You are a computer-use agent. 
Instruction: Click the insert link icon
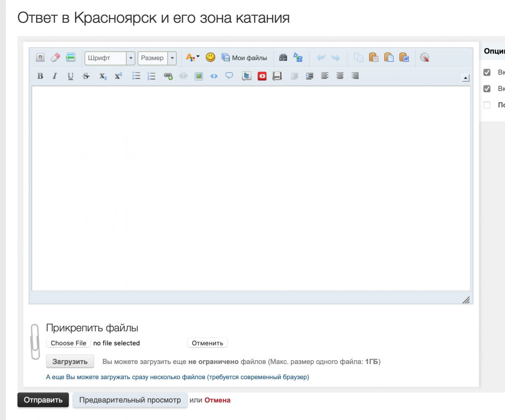tap(168, 76)
